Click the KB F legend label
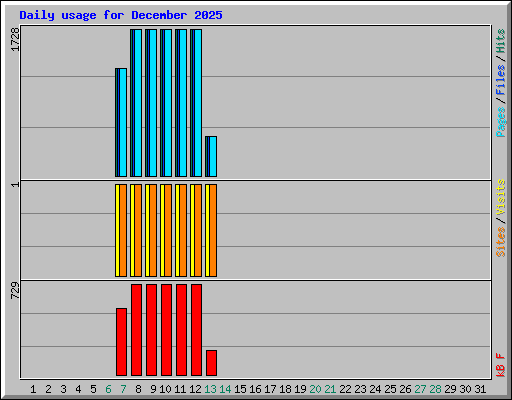The height and width of the screenshot is (400, 512). [501, 365]
